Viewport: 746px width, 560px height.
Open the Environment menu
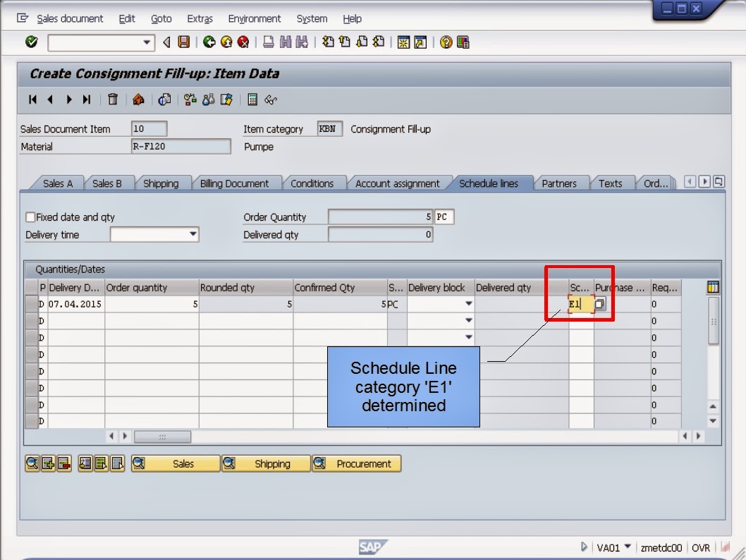coord(254,18)
